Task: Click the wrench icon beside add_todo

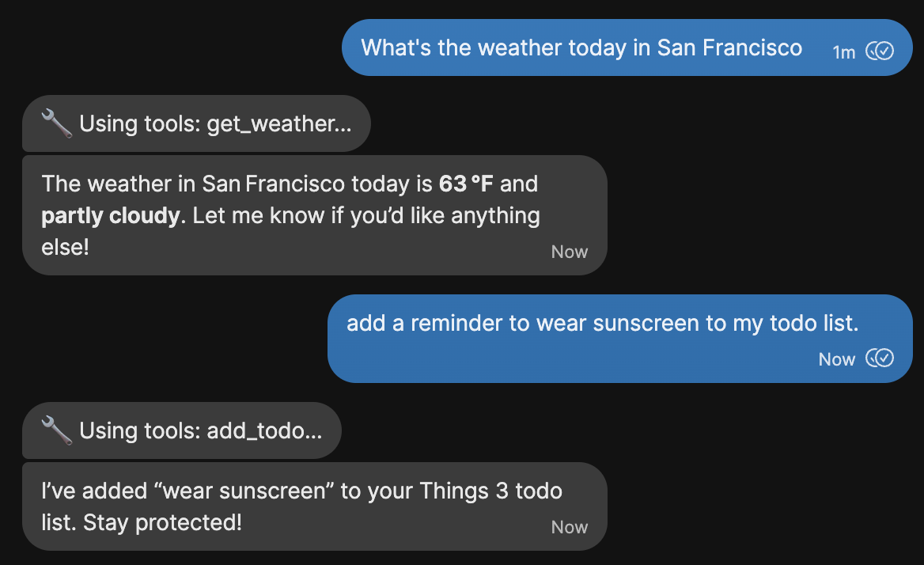Action: (x=56, y=431)
